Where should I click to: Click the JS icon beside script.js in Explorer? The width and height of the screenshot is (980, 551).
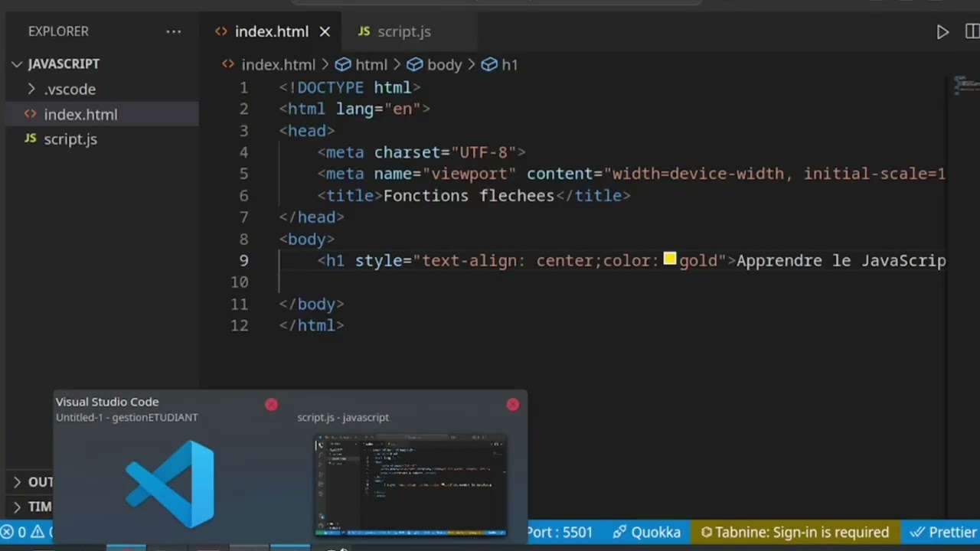31,139
